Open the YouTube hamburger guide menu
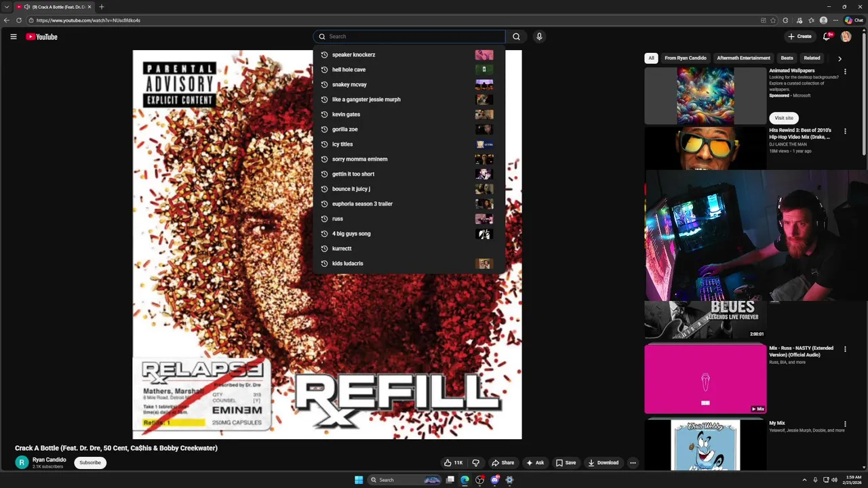 [x=13, y=37]
